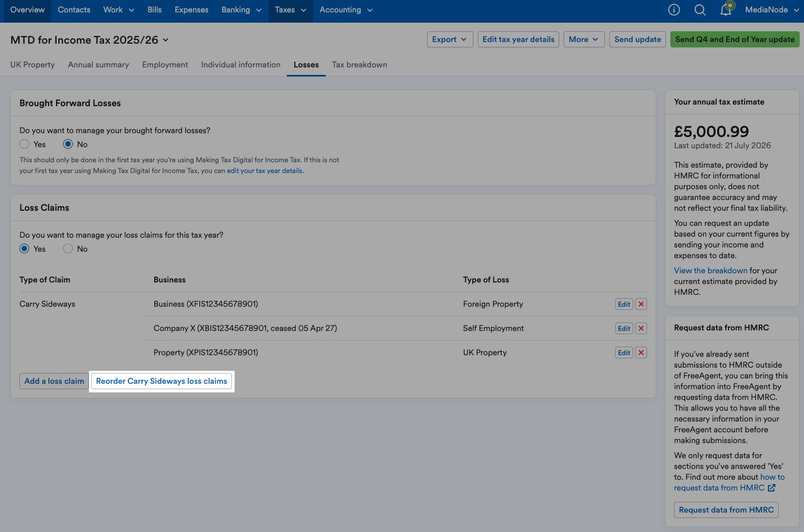Open the Contacts menu item
Image resolution: width=804 pixels, height=532 pixels.
point(74,10)
